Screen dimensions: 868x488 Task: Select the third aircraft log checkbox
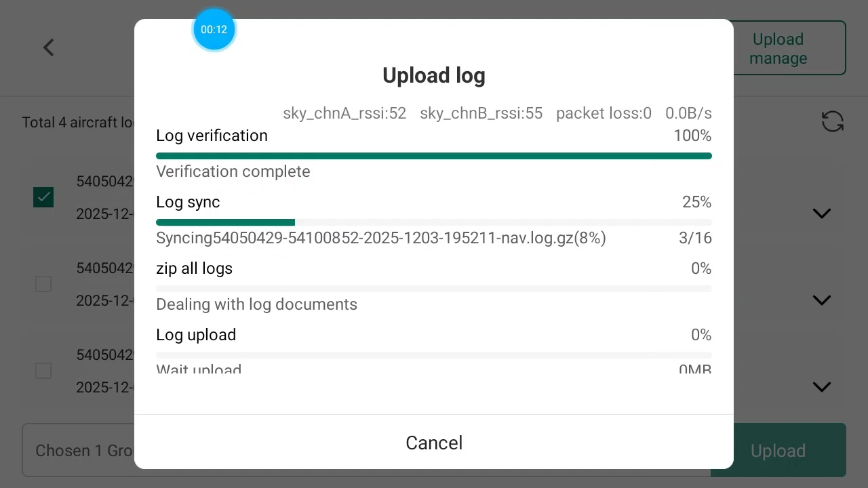pos(43,371)
